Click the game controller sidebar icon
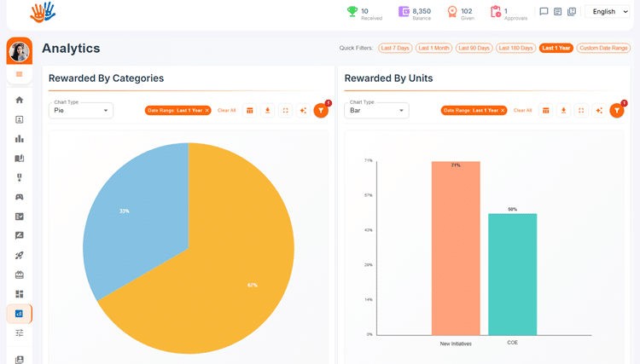 19,197
